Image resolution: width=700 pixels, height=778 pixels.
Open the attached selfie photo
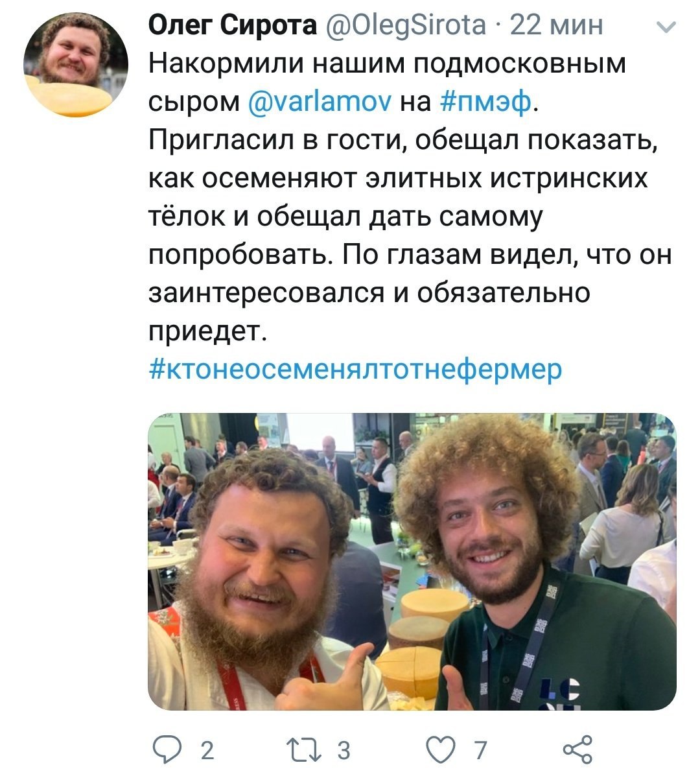coord(412,561)
